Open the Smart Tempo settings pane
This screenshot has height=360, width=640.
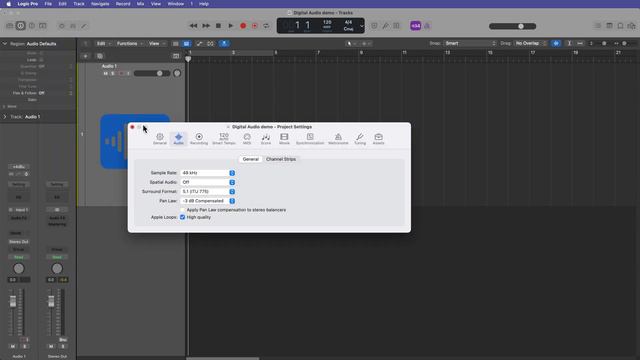[x=224, y=139]
